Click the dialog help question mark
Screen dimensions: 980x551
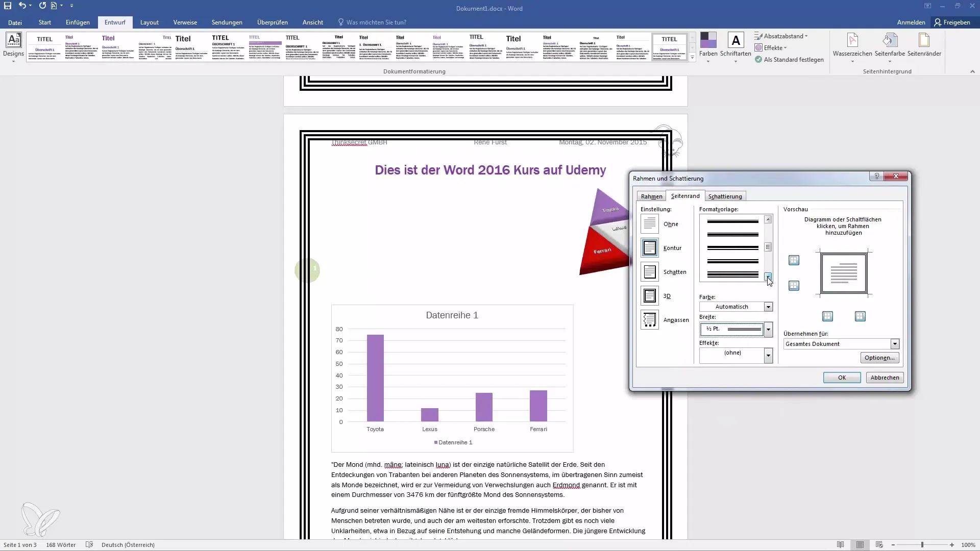pos(876,176)
